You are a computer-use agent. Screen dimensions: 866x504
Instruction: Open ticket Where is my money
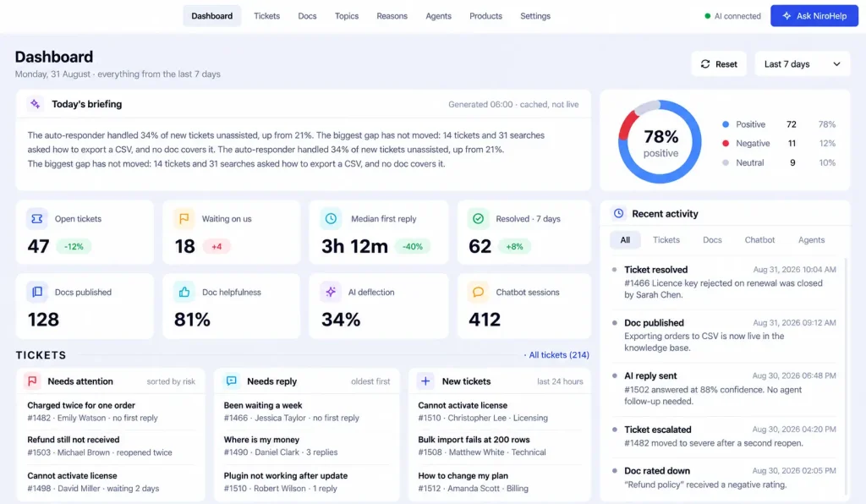(307, 446)
